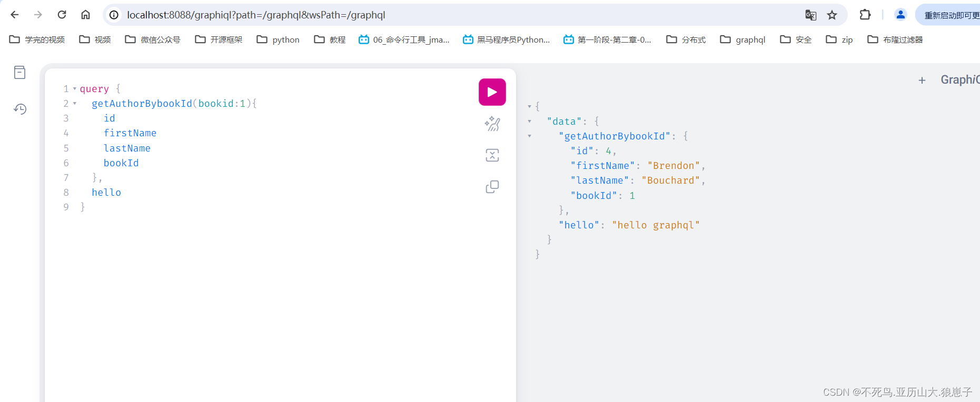Collapse the query block on line 1
Viewport: 980px width, 402px height.
point(75,88)
